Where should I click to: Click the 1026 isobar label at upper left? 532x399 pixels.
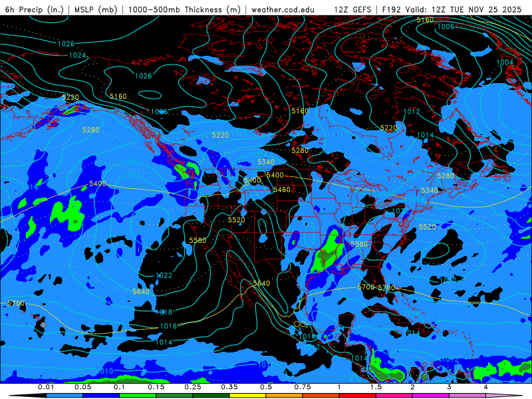click(x=66, y=44)
